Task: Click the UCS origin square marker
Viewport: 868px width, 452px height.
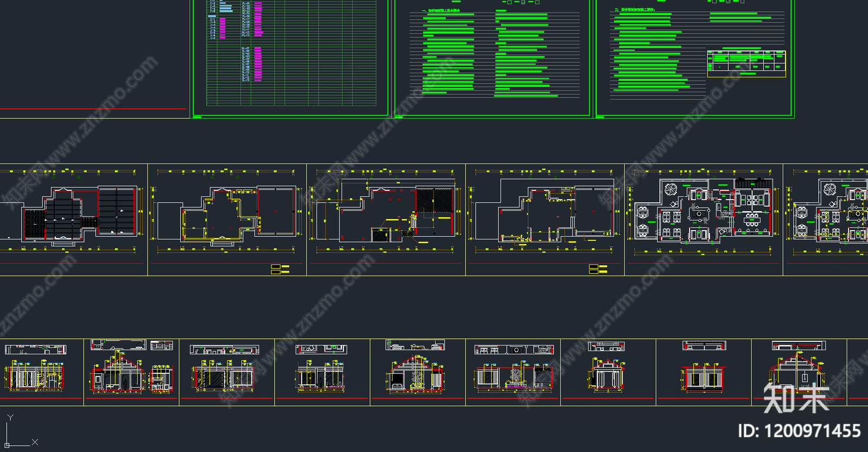Action: [x=7, y=445]
